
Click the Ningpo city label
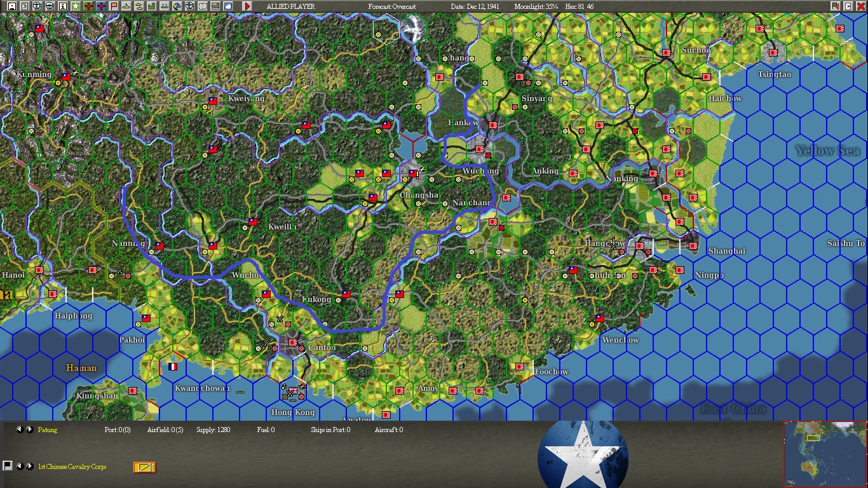(709, 275)
